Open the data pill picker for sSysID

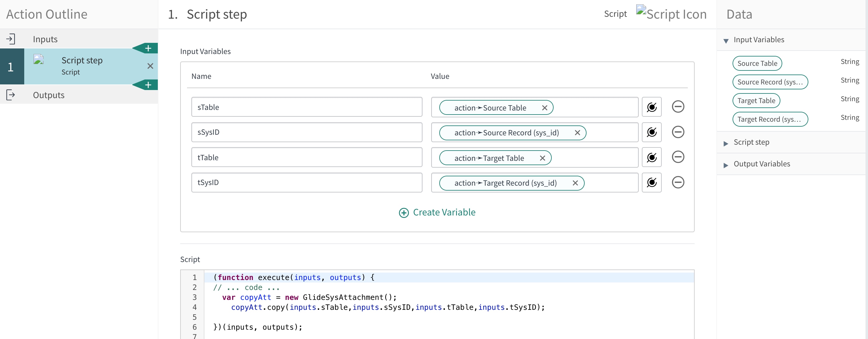tap(651, 132)
